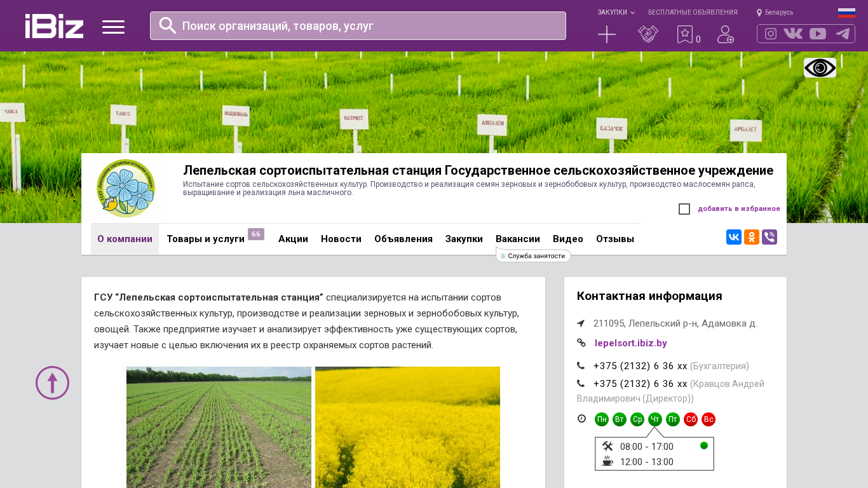Click the website link chain icon

click(x=581, y=342)
